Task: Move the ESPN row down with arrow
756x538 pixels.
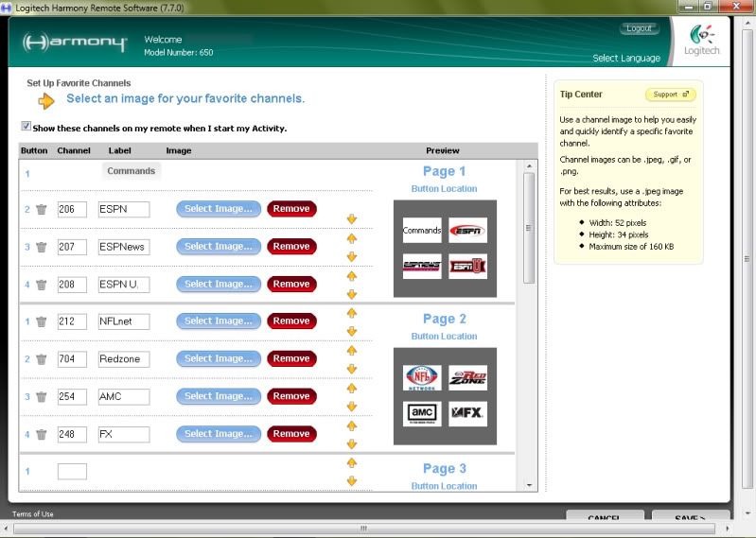Action: tap(352, 219)
